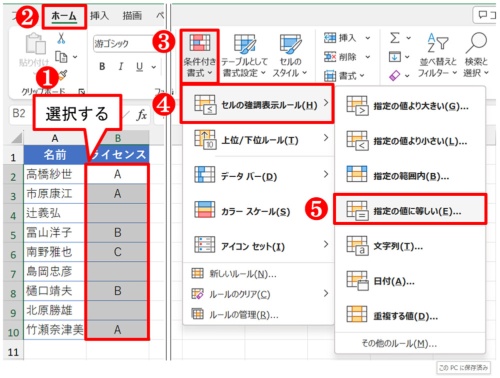Viewport: 500px width, 378px height.
Task: Select the cell 市原康江
Action: [x=55, y=193]
